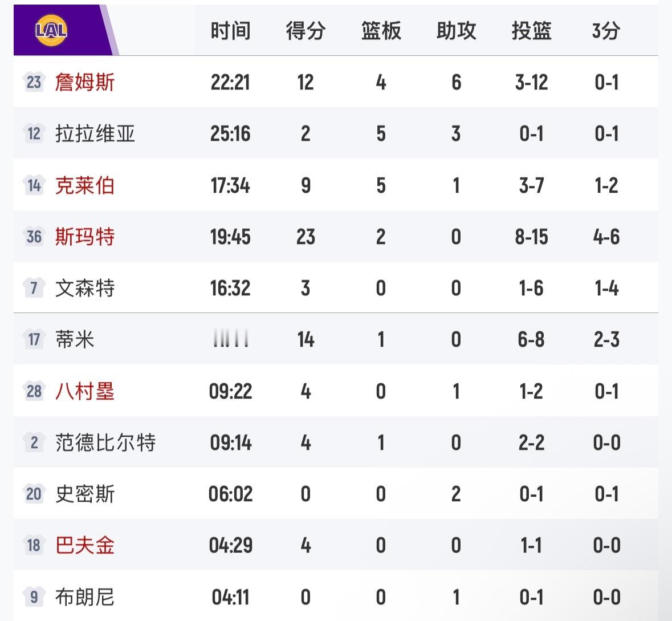
Task: Open player page for 八村塁
Action: [x=85, y=391]
